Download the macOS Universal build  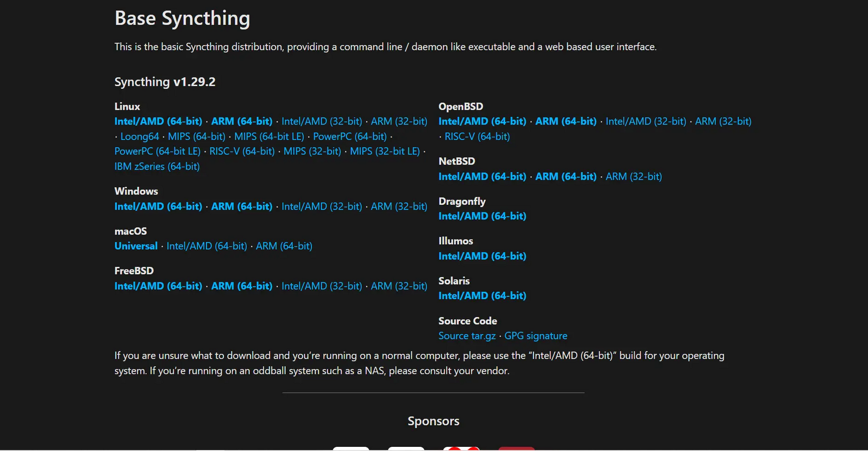click(136, 246)
